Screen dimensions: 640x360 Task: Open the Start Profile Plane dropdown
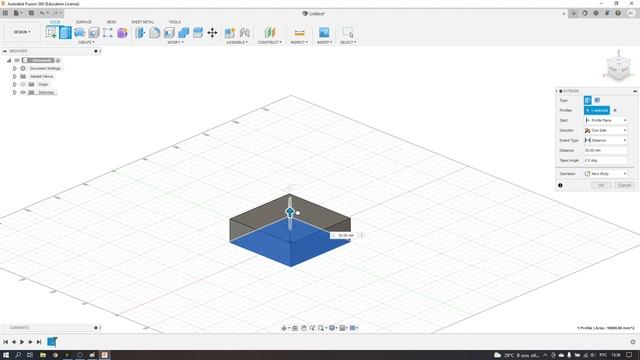coord(605,120)
